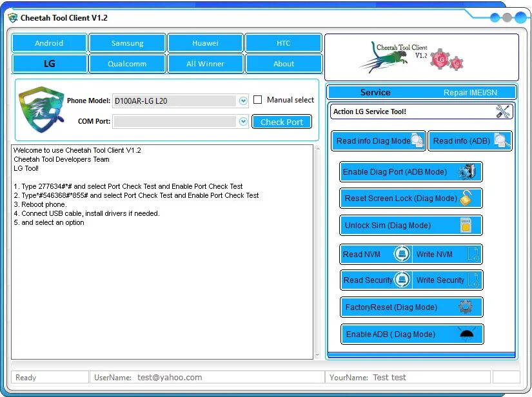
Task: Click Reset Screen Lock (Diag Mode)
Action: tap(411, 198)
